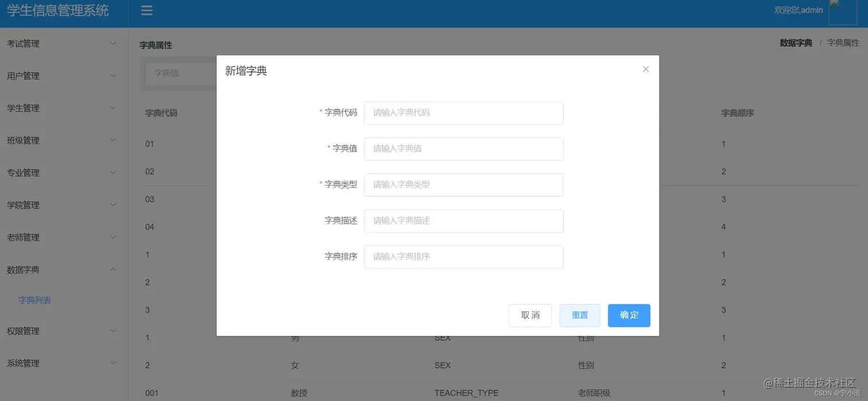
Task: Expand the 专业管理 menu chevron
Action: point(113,172)
